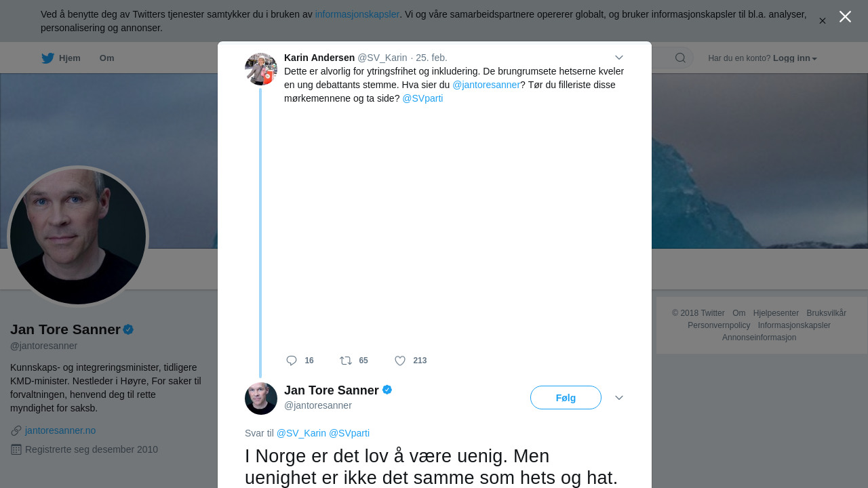Like Karin Andersen's tweet with heart icon
Image resolution: width=868 pixels, height=488 pixels.
pyautogui.click(x=400, y=361)
